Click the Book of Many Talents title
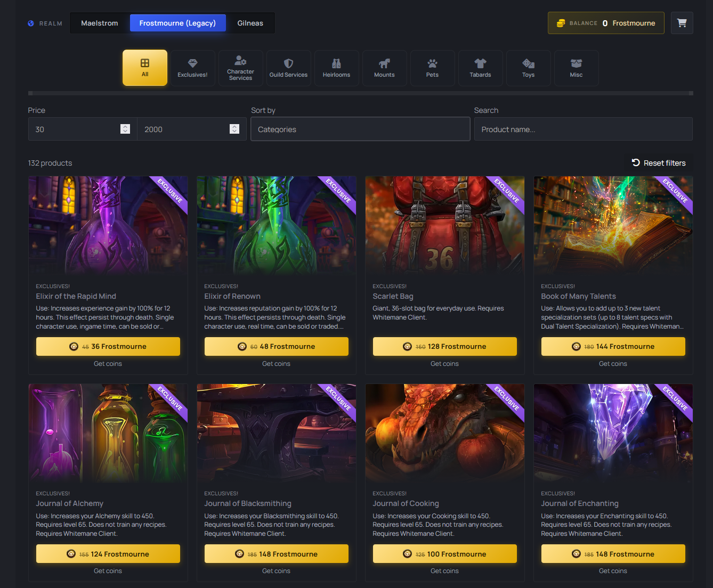The width and height of the screenshot is (713, 588). coord(578,296)
